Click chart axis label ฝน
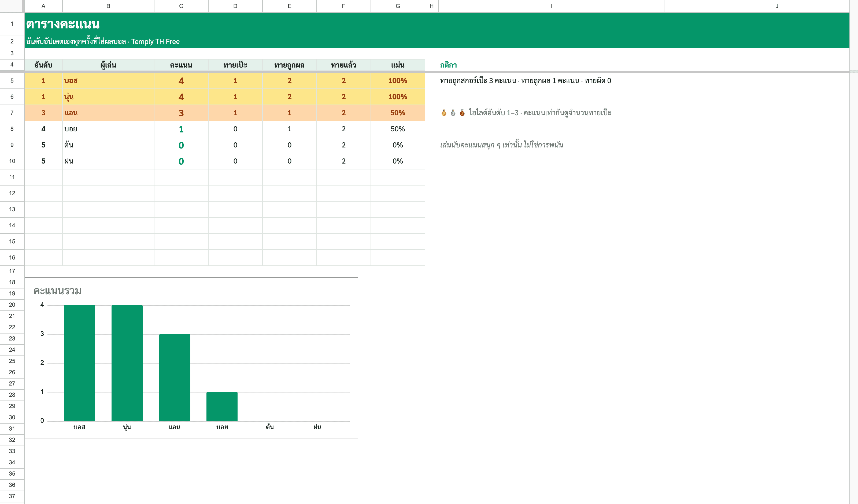This screenshot has height=504, width=858. point(317,427)
